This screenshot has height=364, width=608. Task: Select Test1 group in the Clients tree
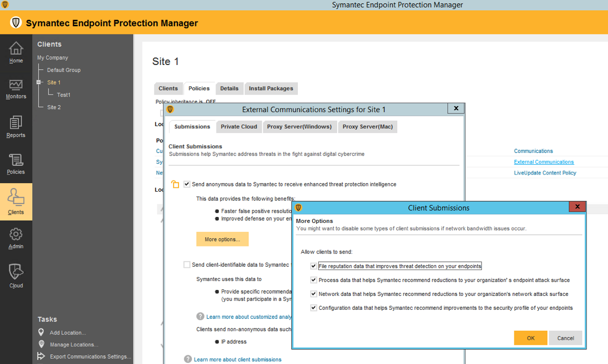pos(63,95)
